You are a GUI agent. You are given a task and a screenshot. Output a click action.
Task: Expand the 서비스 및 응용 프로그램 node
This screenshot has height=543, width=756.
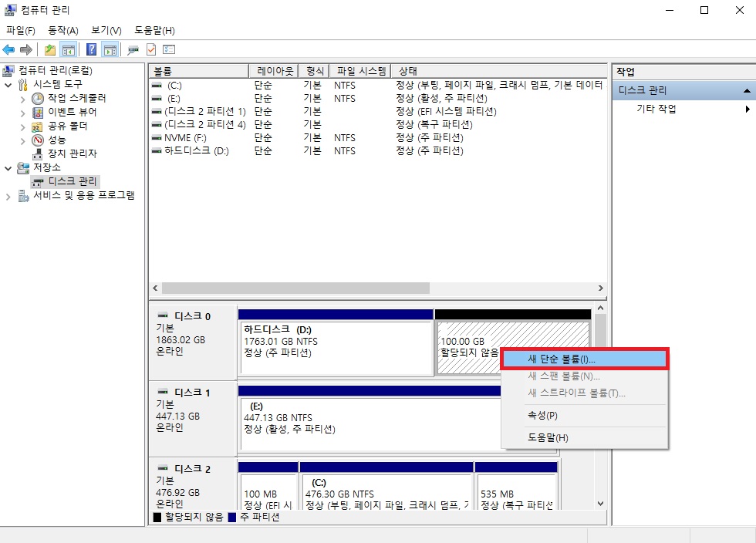coord(7,196)
